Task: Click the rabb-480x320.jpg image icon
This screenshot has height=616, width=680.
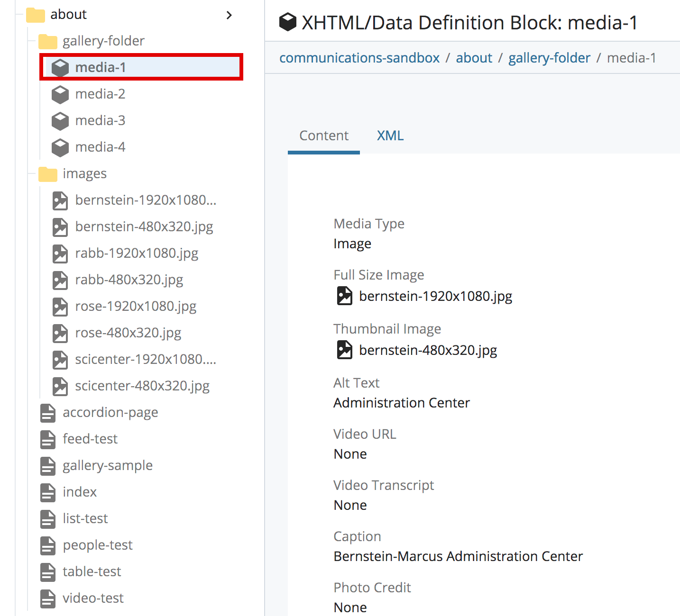Action: (x=60, y=280)
